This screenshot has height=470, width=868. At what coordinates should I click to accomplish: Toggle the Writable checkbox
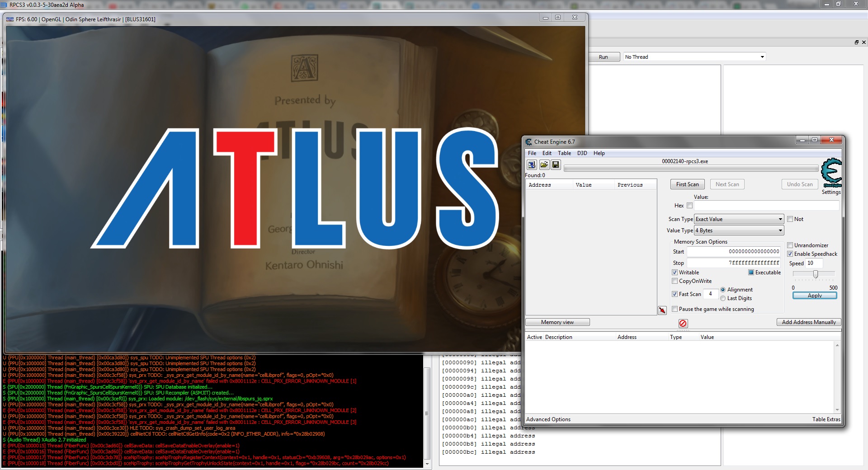(x=675, y=273)
